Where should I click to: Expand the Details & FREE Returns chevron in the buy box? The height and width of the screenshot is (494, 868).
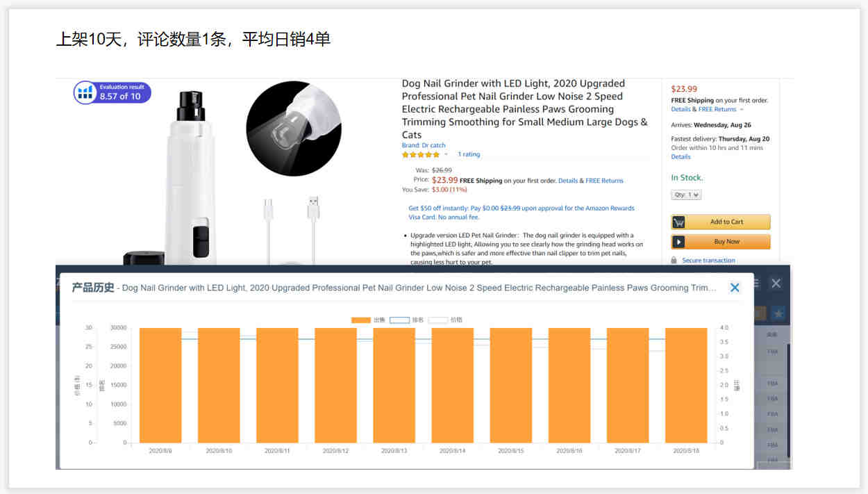742,110
